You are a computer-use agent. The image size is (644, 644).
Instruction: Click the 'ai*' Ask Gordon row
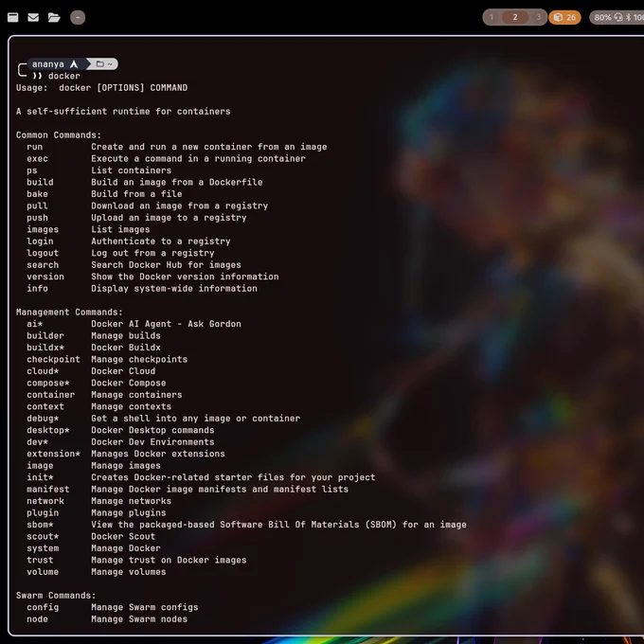click(134, 324)
